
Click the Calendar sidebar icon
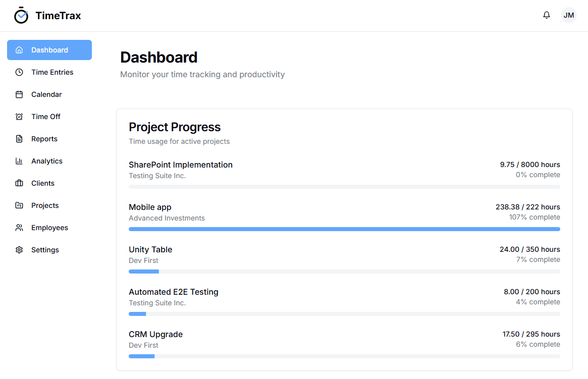point(19,94)
